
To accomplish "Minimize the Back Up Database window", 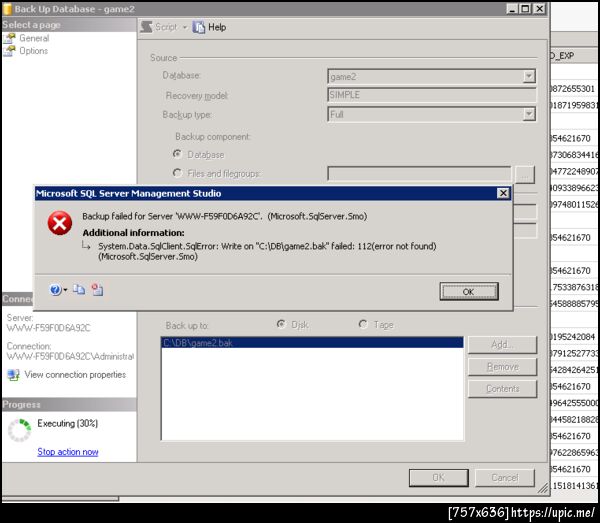I will click(512, 8).
